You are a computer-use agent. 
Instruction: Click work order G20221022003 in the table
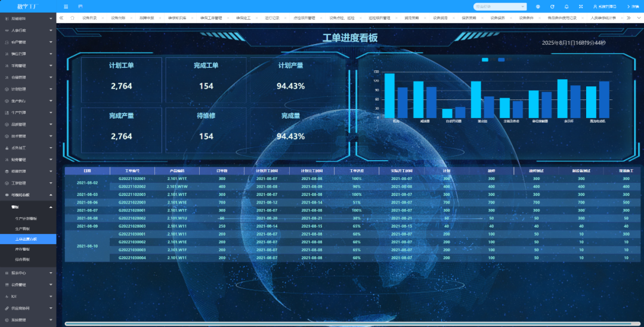(132, 203)
